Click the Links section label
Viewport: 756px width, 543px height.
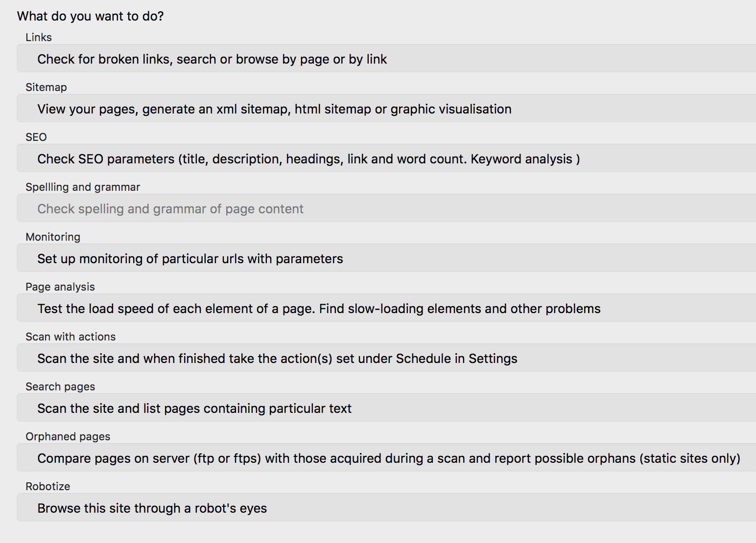[39, 37]
